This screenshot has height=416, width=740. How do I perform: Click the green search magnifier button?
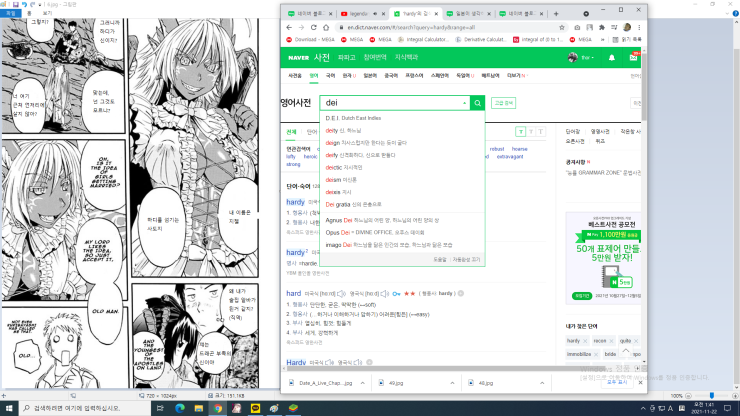pos(478,103)
